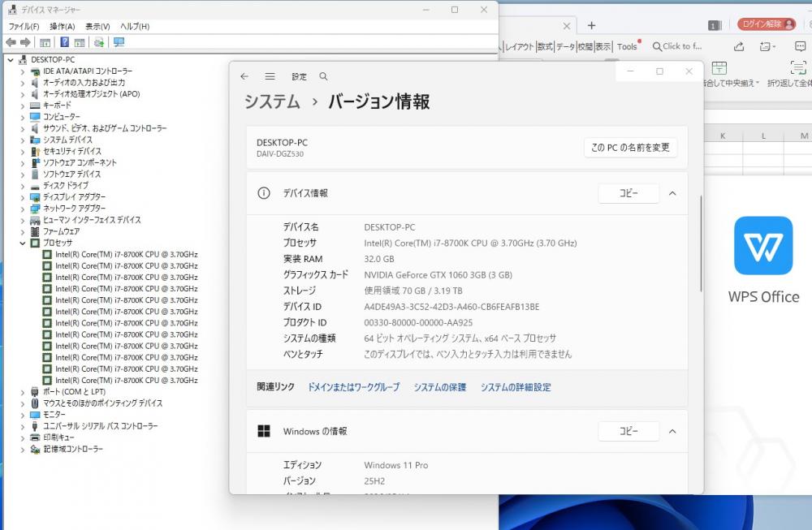Open the ヘルプ(H) menu
The width and height of the screenshot is (812, 530).
tap(135, 27)
